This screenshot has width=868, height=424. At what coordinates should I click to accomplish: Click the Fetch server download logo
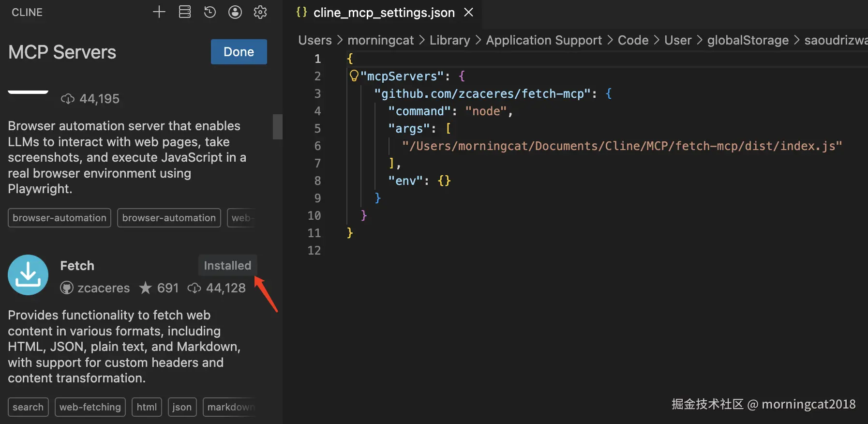click(28, 275)
